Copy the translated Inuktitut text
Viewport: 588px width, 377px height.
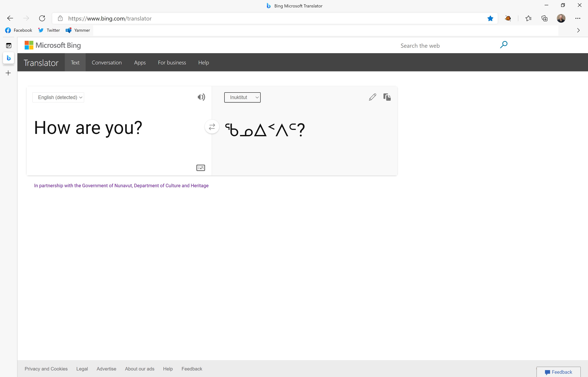click(x=387, y=97)
